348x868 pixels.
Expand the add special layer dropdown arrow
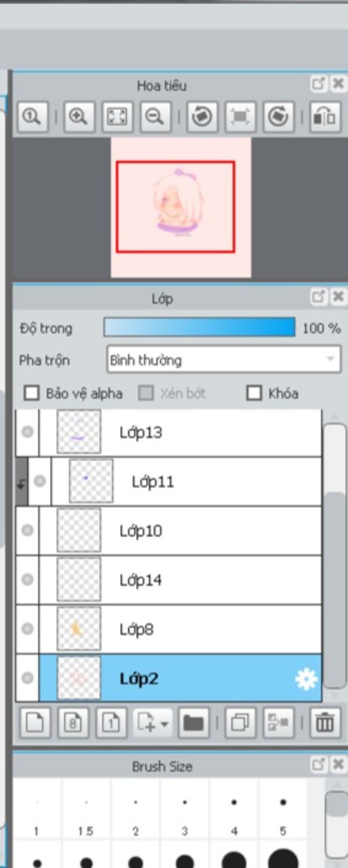pos(164,723)
